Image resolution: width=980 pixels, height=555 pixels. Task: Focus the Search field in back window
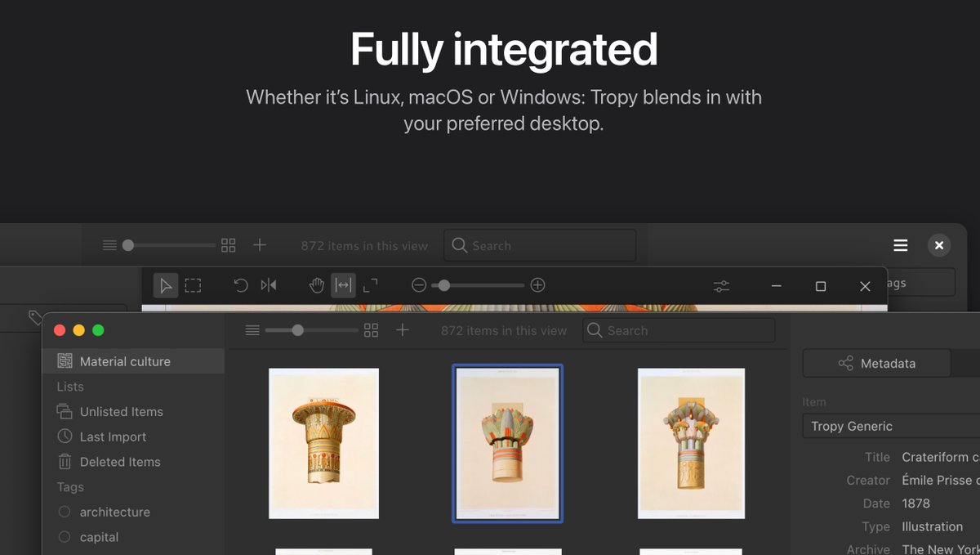point(540,245)
